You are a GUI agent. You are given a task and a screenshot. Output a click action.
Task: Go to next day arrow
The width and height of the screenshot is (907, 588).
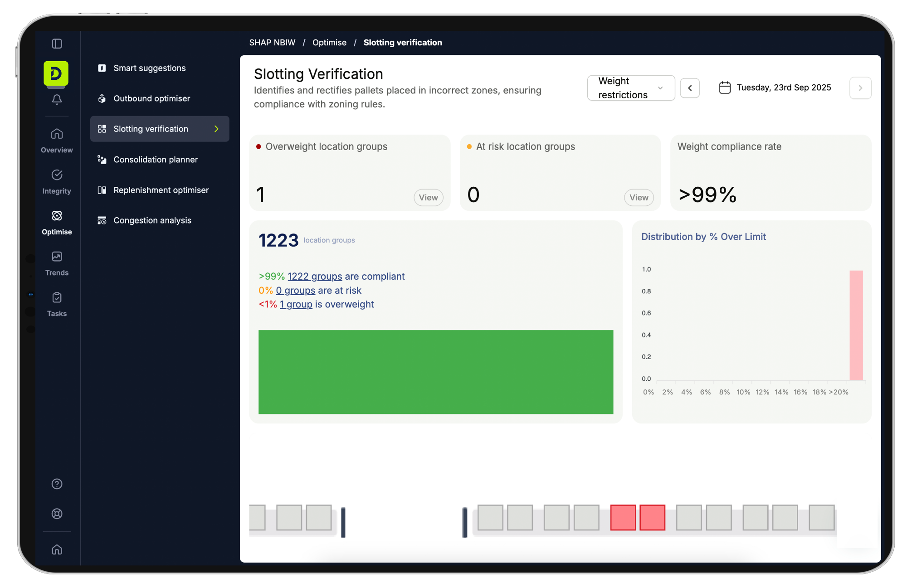pyautogui.click(x=860, y=88)
